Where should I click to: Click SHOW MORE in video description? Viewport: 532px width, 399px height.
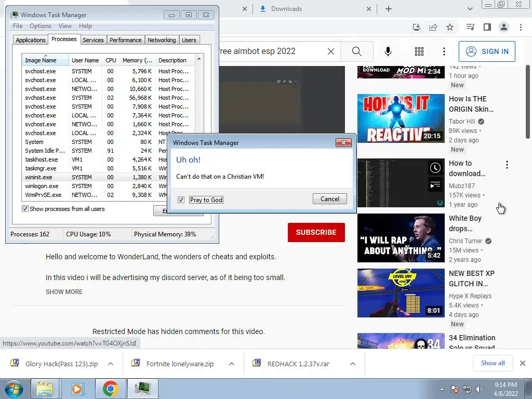point(64,292)
